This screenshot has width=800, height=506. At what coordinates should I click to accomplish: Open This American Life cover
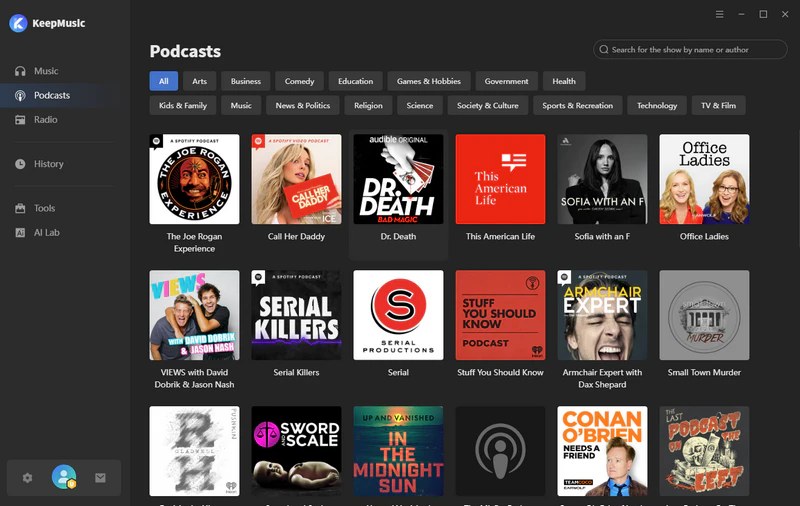tap(501, 179)
